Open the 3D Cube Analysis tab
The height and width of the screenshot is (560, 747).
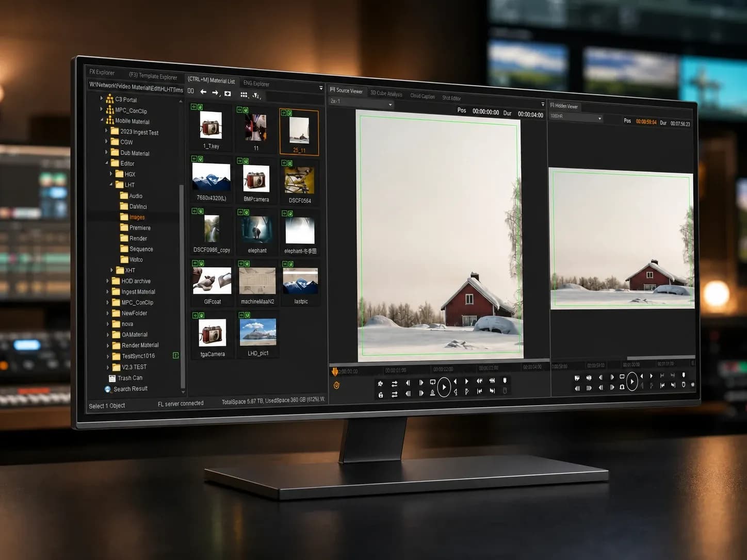[386, 93]
